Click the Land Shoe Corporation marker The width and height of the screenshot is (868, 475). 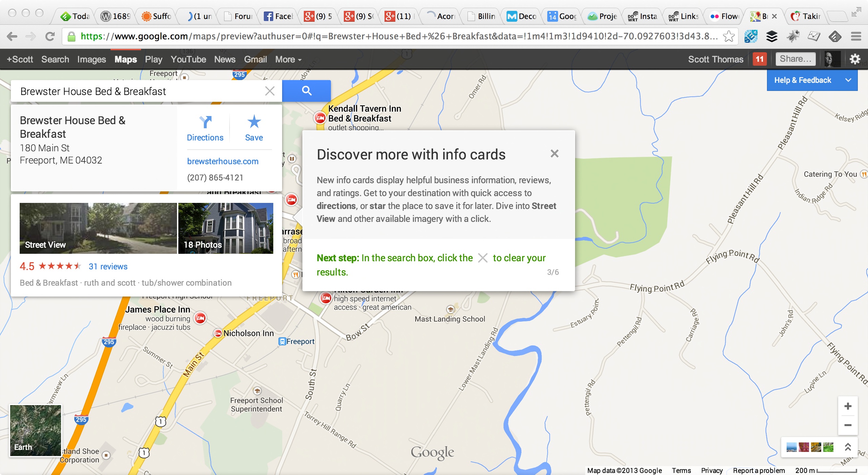(106, 455)
